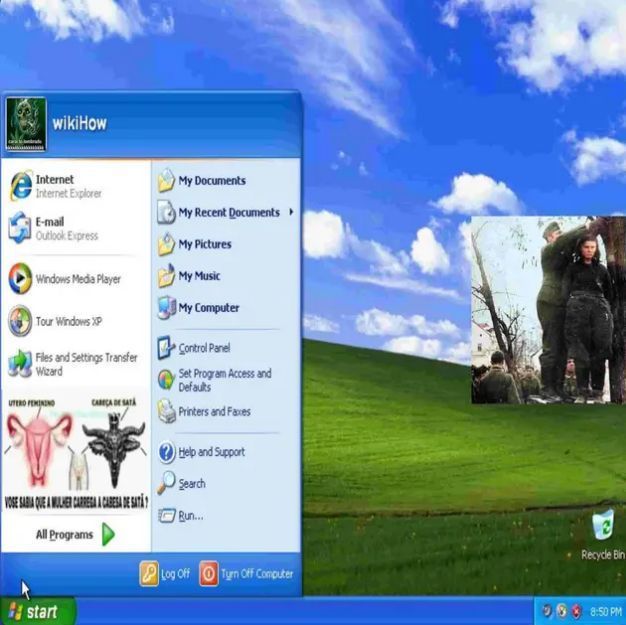Open My Pictures folder
The width and height of the screenshot is (626, 625).
203,244
